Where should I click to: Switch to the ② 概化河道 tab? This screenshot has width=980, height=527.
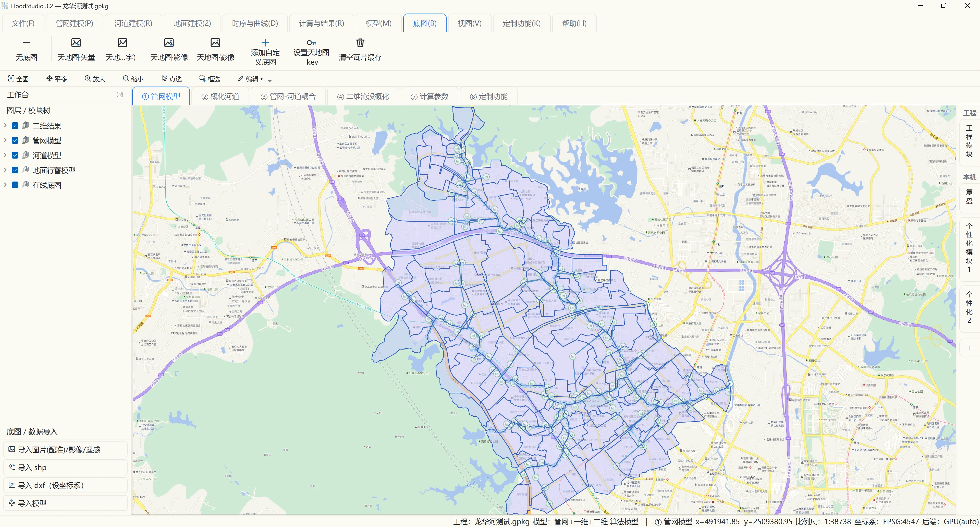coord(220,96)
